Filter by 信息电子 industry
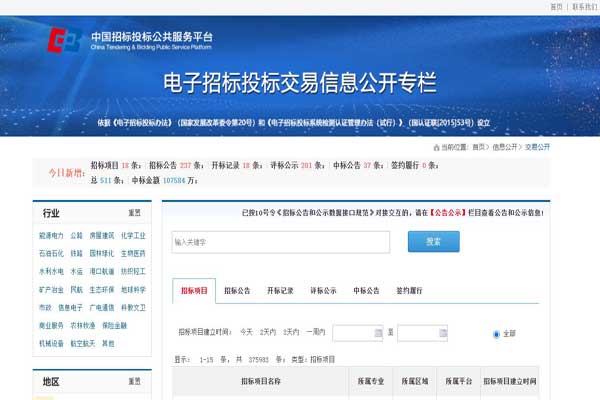Viewport: 600px width, 400px height. [70, 307]
